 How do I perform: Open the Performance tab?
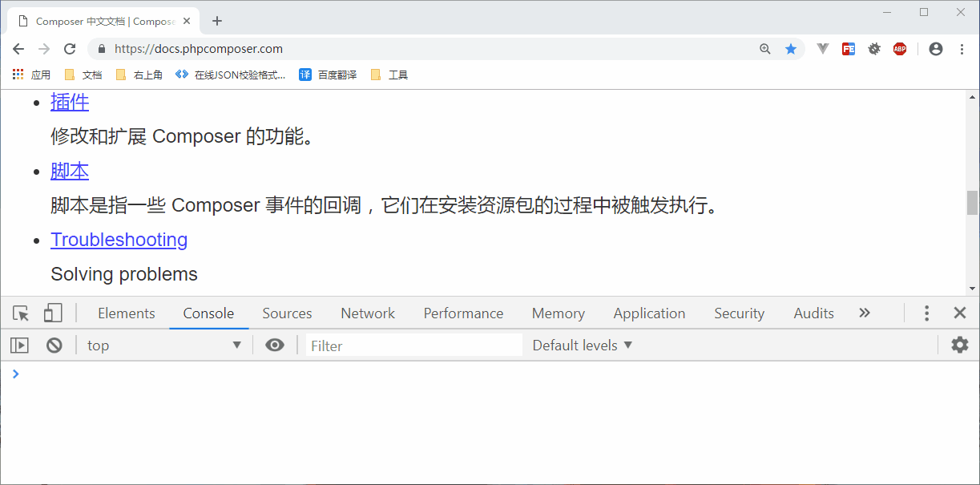click(463, 313)
